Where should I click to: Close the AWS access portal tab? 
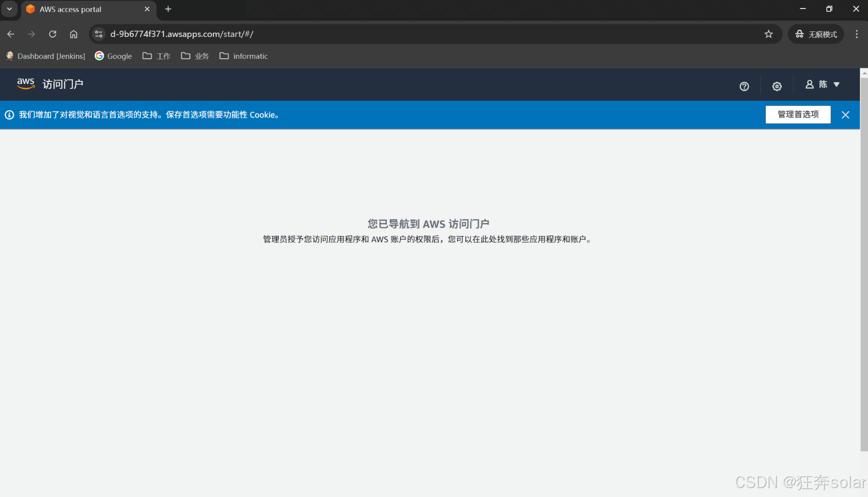147,9
